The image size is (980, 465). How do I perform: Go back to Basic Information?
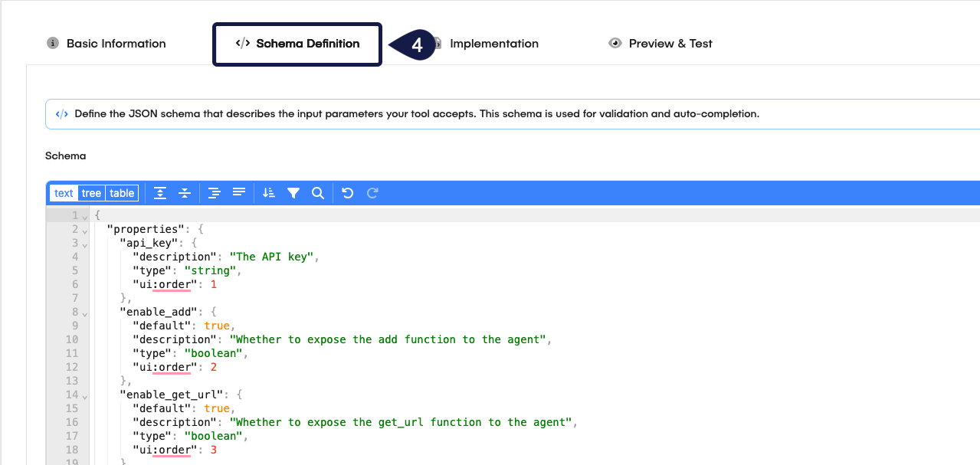115,43
